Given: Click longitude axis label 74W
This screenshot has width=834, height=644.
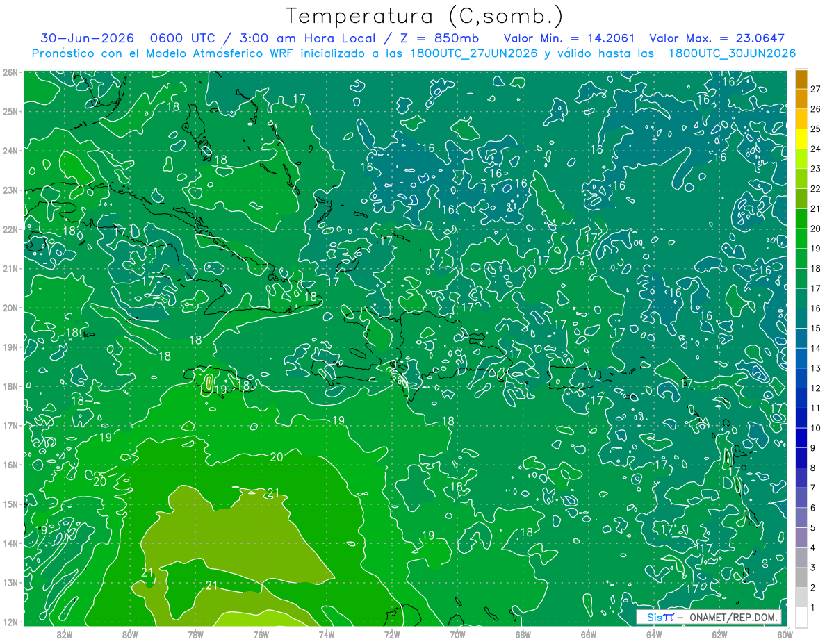Looking at the screenshot, I should 327,634.
